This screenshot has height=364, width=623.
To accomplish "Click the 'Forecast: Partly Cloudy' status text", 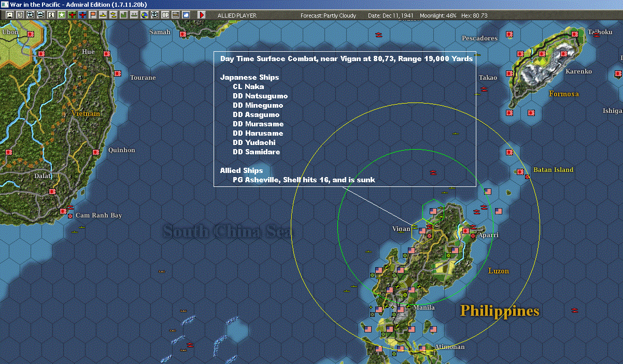I will (328, 16).
